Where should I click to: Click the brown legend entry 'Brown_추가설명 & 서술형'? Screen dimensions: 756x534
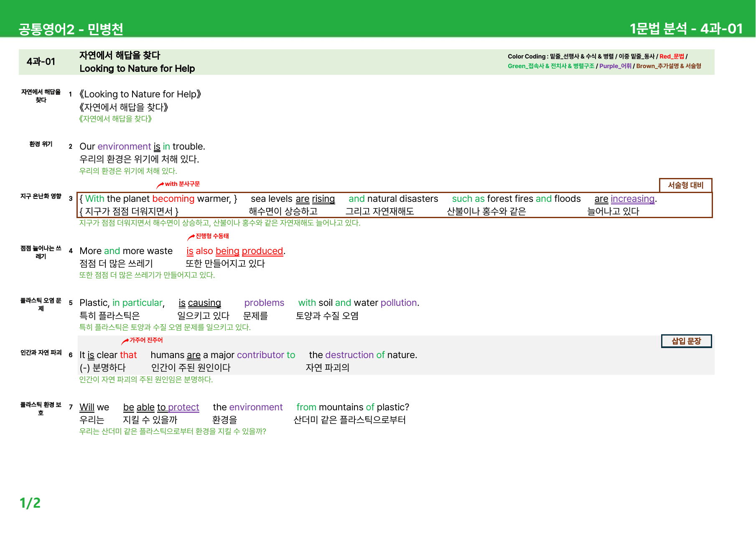pos(669,66)
